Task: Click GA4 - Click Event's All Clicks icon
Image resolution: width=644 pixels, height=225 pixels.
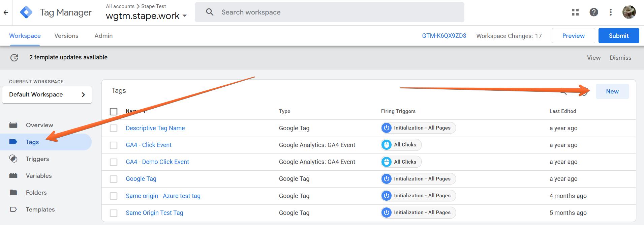Action: 387,145
